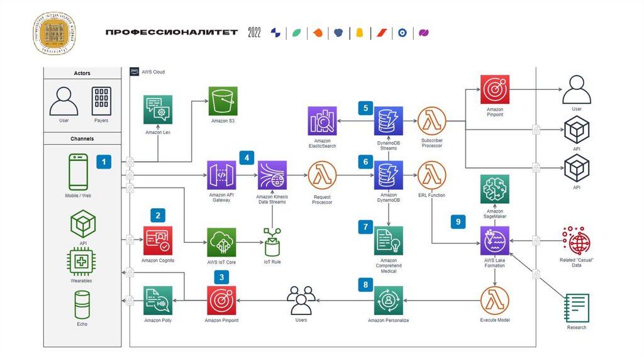This screenshot has height=361, width=644.
Task: Click the 'AWS Cloud' label text
Action: [153, 72]
